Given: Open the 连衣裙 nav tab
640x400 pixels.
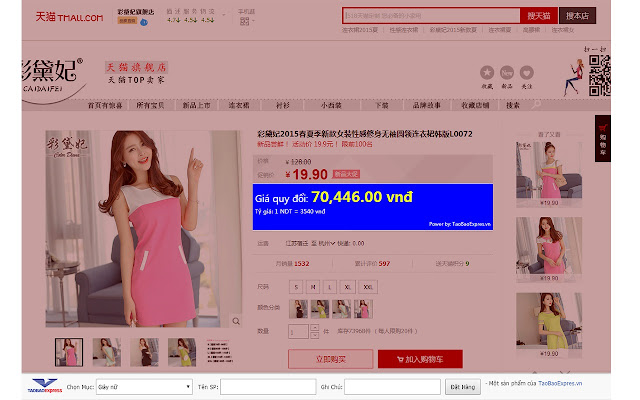Looking at the screenshot, I should (239, 105).
